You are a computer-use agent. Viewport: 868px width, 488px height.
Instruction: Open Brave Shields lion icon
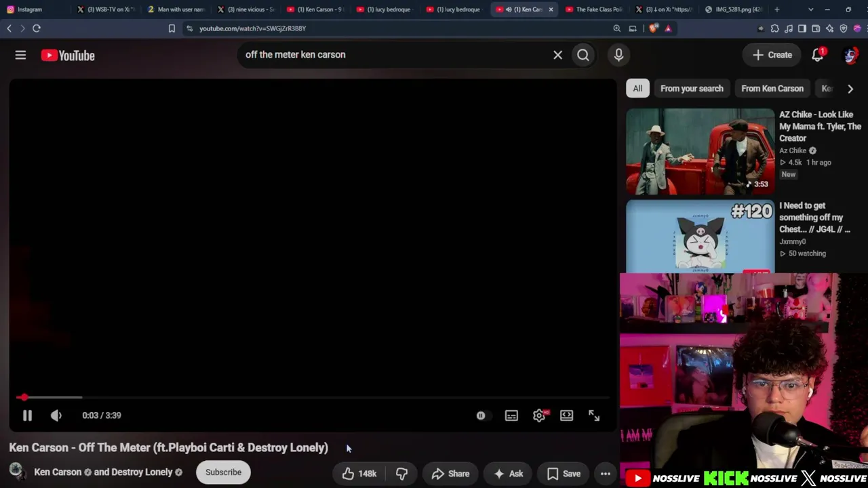(x=653, y=28)
